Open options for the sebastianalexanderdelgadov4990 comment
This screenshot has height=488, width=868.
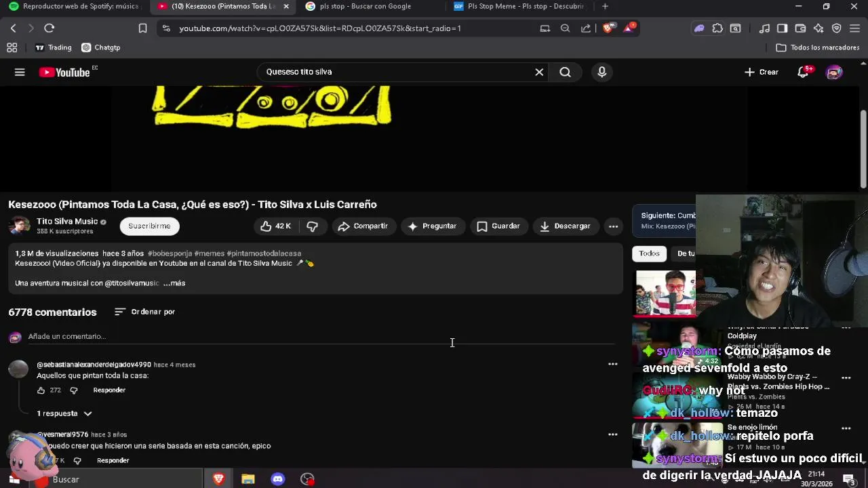[x=612, y=364]
